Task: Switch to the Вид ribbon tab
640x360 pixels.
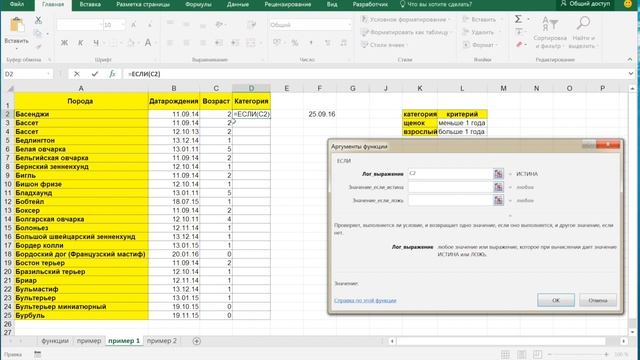Action: pos(332,4)
